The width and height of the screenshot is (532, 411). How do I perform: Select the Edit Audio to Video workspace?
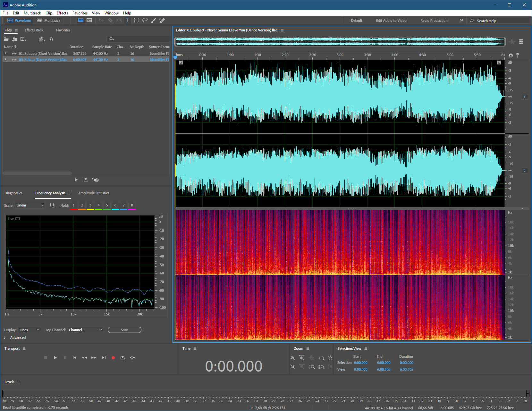pyautogui.click(x=391, y=21)
